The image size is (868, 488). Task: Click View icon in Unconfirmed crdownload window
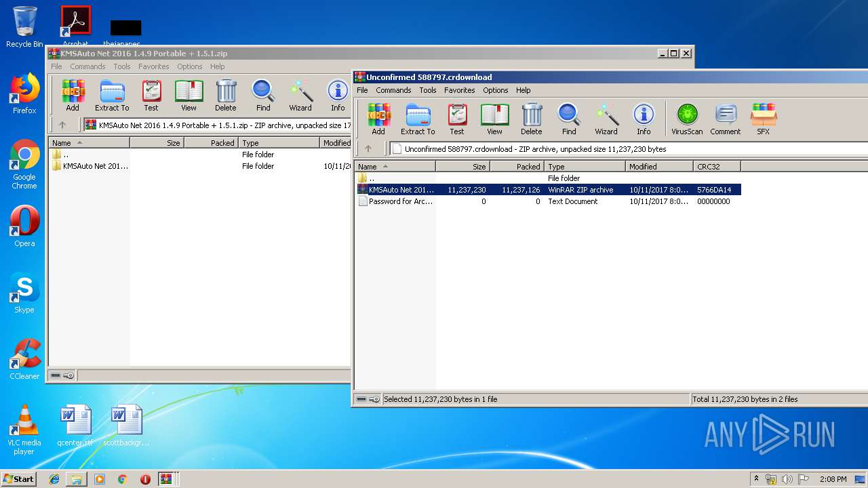(x=494, y=119)
